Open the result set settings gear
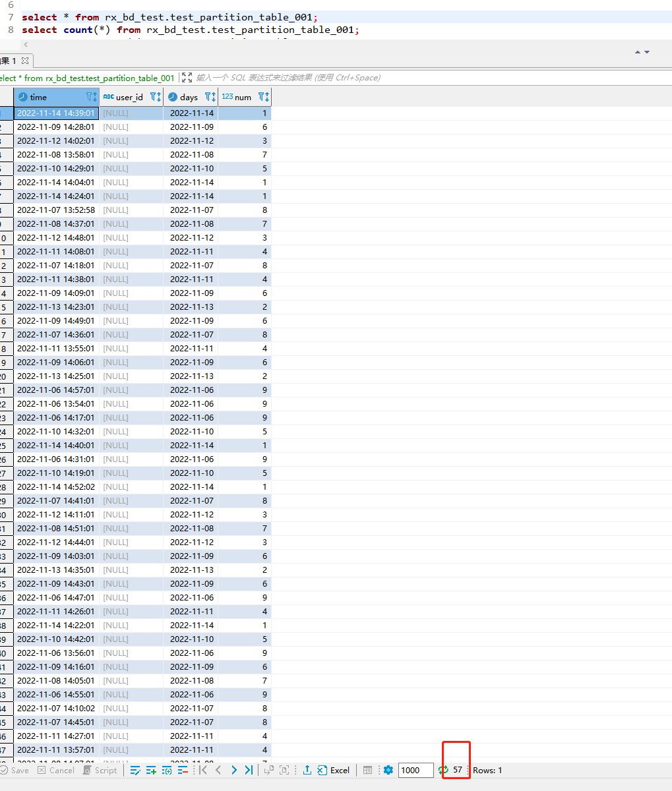 coord(388,770)
